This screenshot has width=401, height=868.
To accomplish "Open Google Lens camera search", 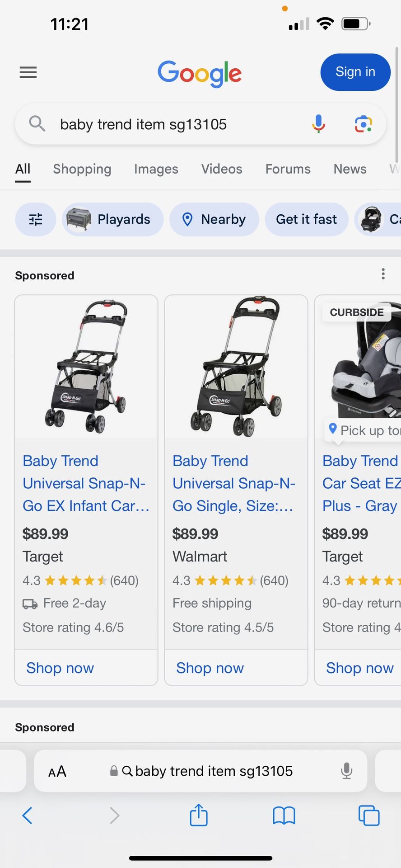I will (363, 124).
